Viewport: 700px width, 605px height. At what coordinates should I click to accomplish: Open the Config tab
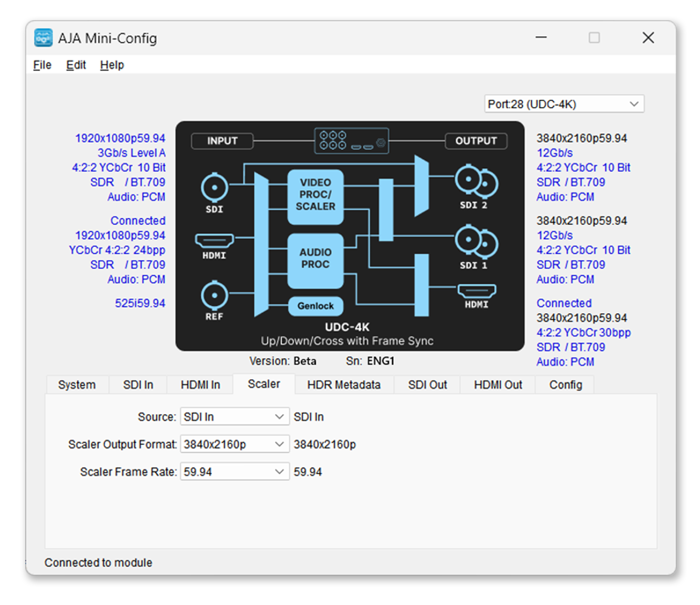click(x=565, y=385)
